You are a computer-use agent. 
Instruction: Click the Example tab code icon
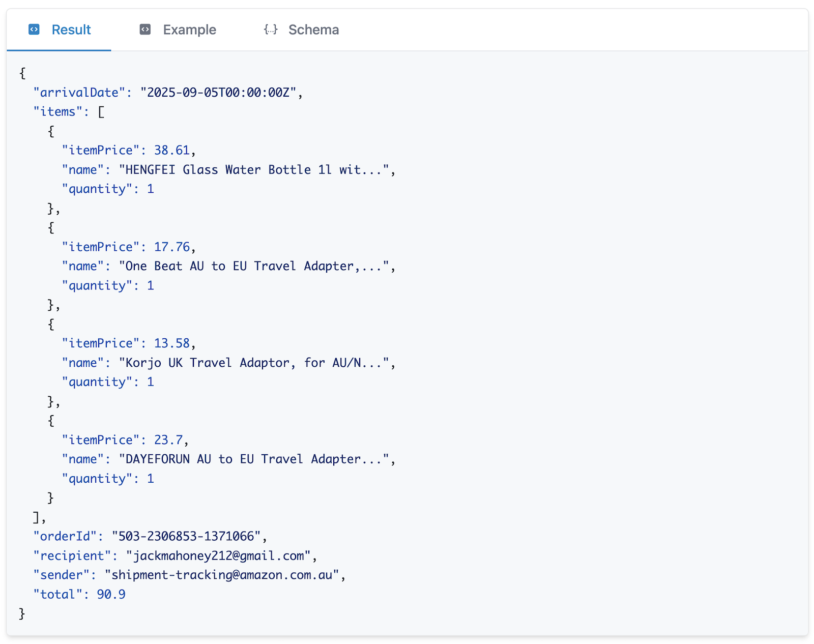145,30
